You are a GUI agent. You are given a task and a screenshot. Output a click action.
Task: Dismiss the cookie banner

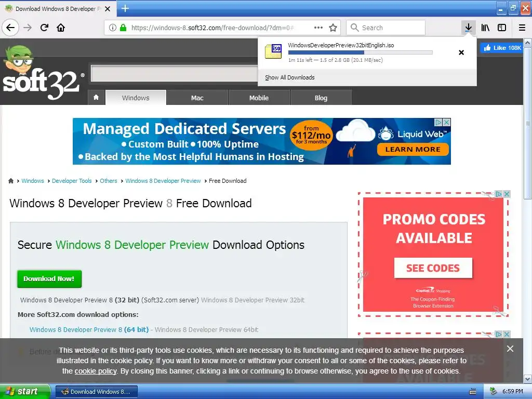[510, 349]
